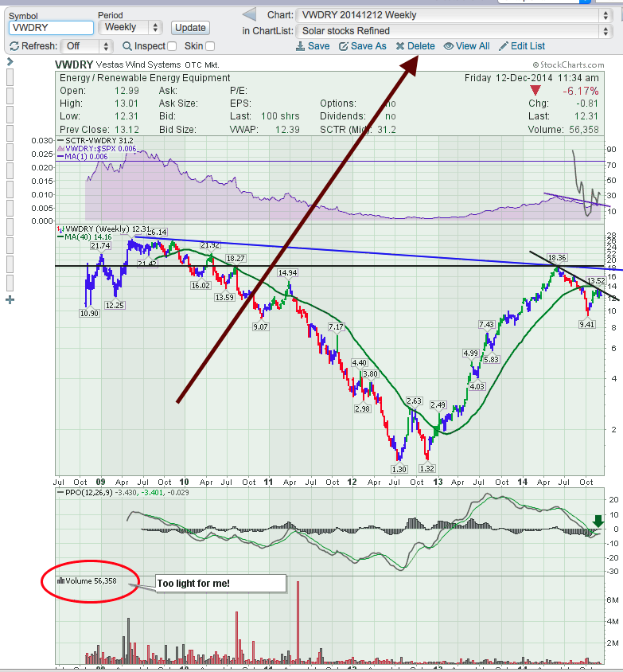Click the Volume 56,358 panel label
The width and height of the screenshot is (623, 672).
(x=87, y=580)
